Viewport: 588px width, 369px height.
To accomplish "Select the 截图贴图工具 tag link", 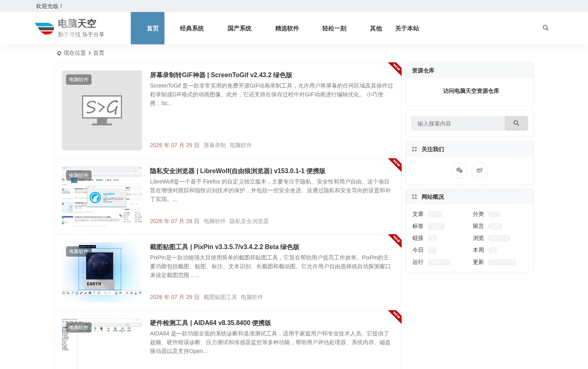I will pos(220,297).
